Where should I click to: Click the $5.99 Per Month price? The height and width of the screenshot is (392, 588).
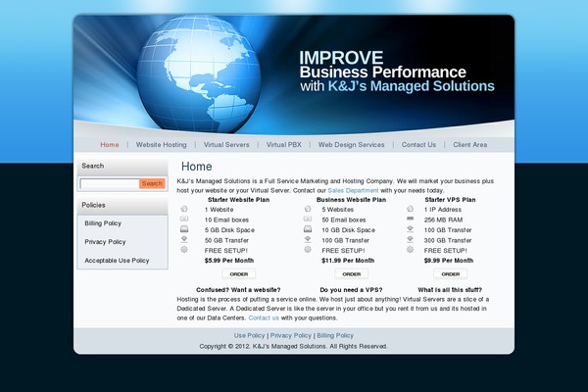pos(229,261)
